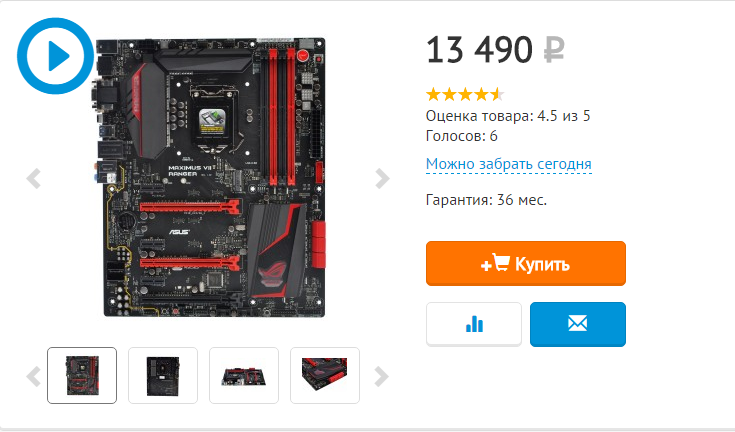Open the large Maximus VII Ranger photo
The image size is (735, 432).
point(210,178)
